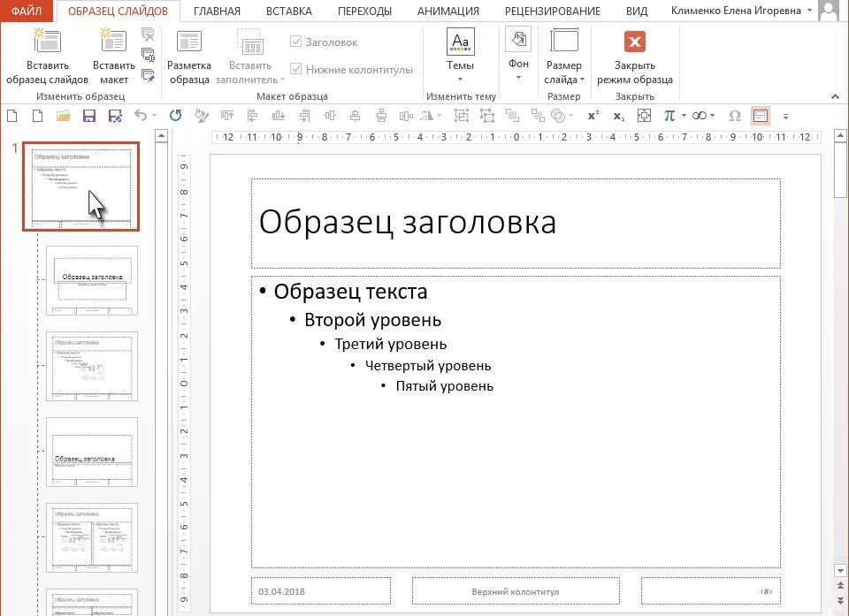The height and width of the screenshot is (616, 849).
Task: Click the next slide double-arrow button
Action: pos(840,600)
